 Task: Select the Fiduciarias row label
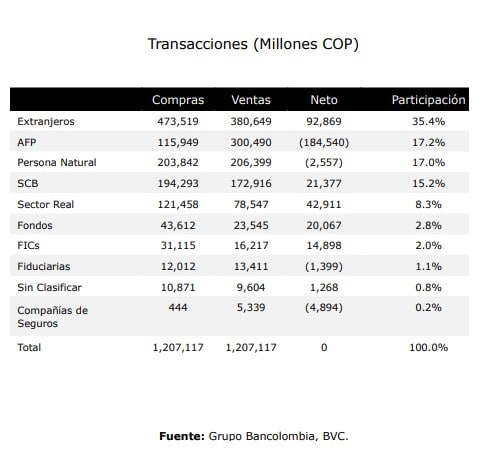[x=44, y=267]
